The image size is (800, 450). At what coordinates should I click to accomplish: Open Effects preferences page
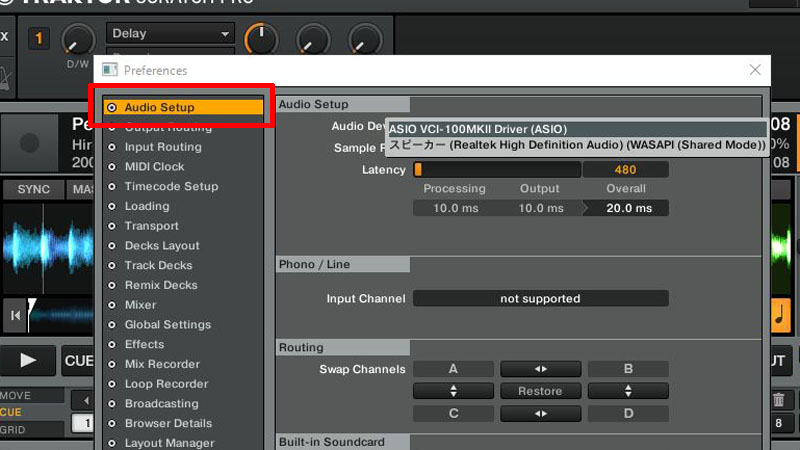(144, 344)
